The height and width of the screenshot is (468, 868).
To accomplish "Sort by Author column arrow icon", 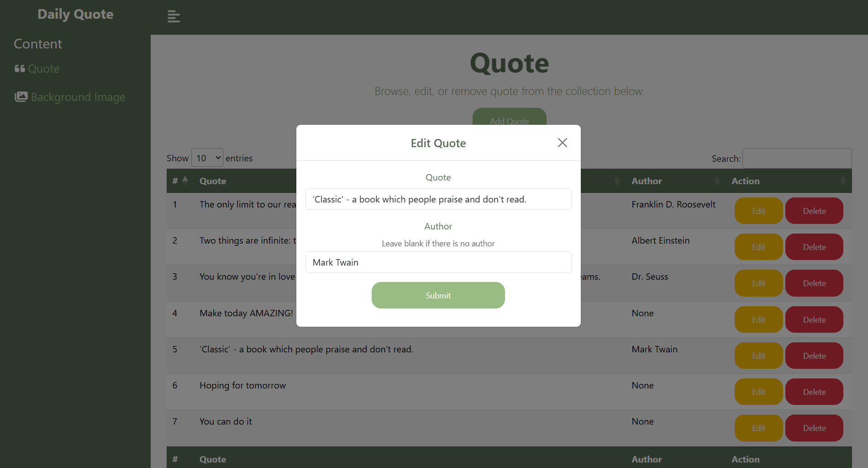I will [x=716, y=181].
